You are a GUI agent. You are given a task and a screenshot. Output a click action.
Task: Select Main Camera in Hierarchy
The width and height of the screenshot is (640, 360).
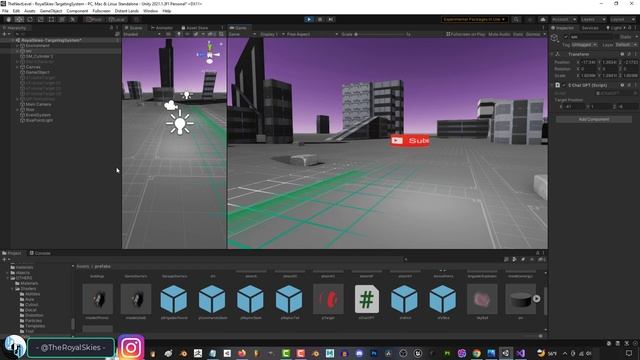(38, 104)
